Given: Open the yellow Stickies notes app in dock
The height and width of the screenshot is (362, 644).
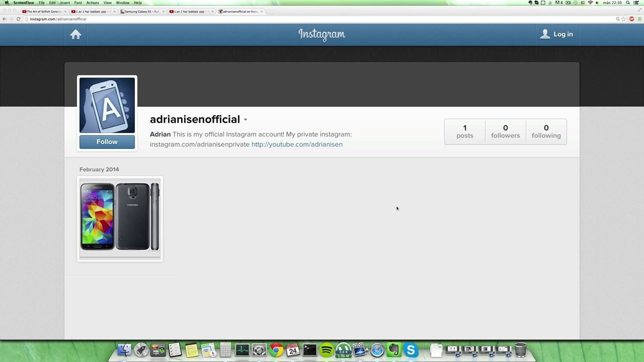Looking at the screenshot, I should click(192, 350).
